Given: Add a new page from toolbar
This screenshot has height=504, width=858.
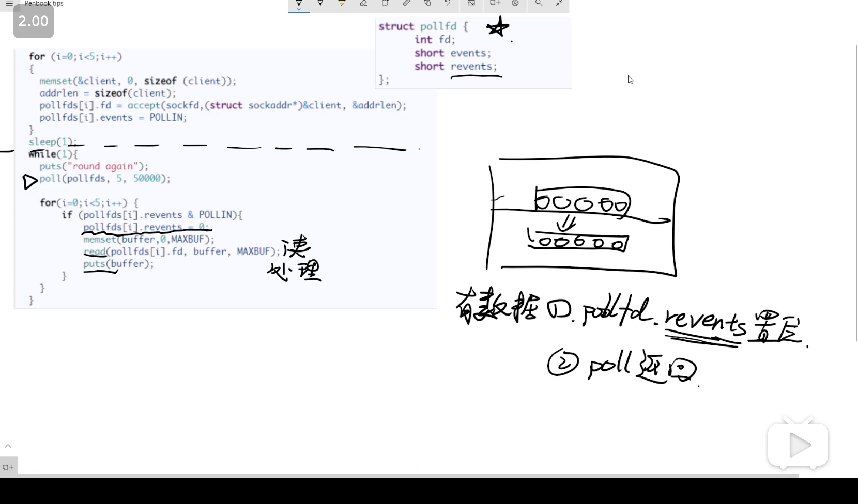Looking at the screenshot, I should (495, 3).
